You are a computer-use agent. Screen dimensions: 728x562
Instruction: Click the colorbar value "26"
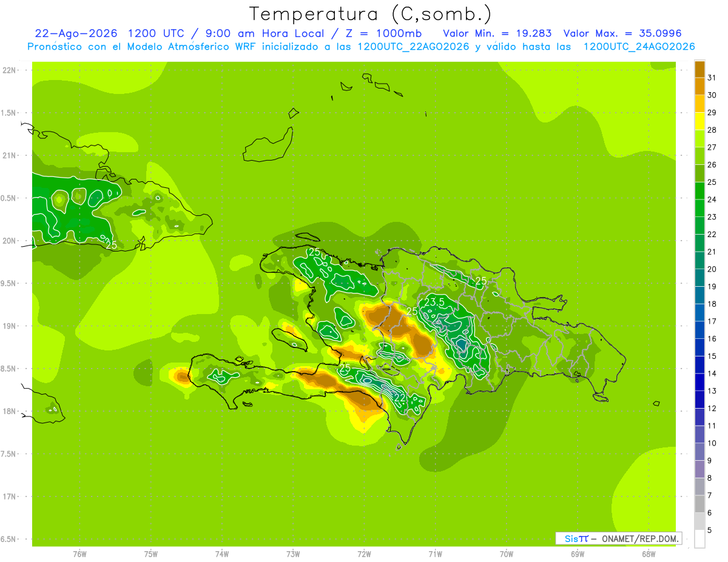[712, 164]
